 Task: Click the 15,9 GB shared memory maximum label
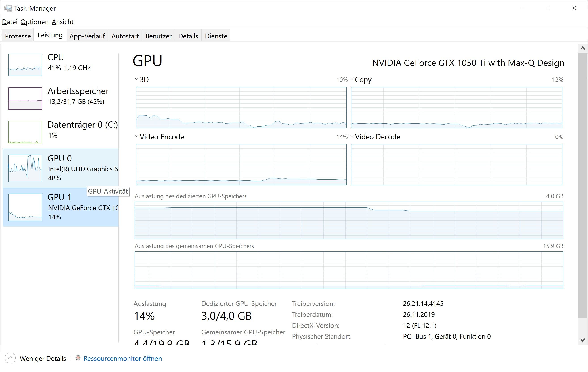[x=553, y=246]
